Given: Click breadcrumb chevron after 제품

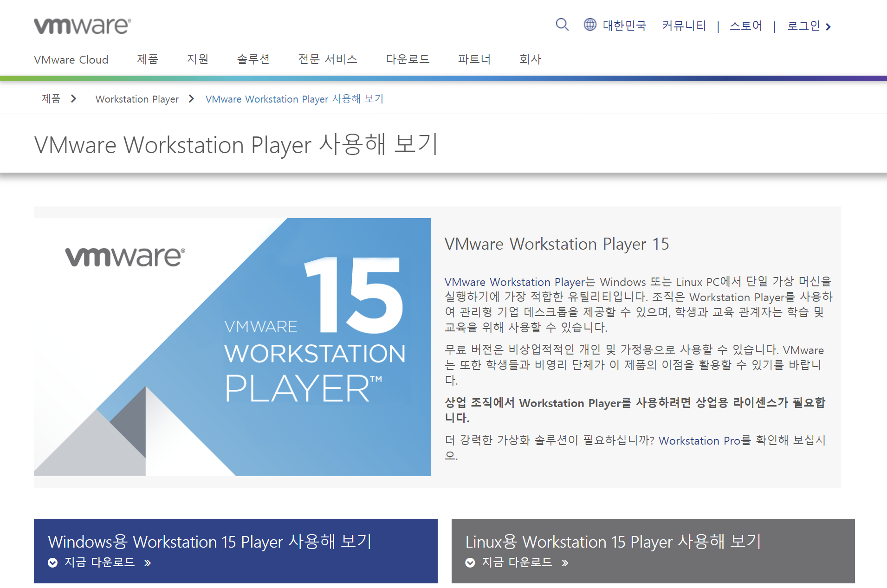Looking at the screenshot, I should [73, 99].
